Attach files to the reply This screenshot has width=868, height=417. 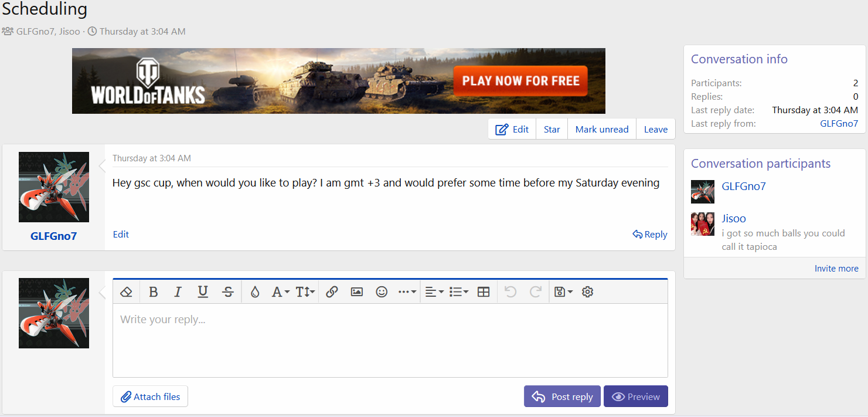tap(151, 396)
